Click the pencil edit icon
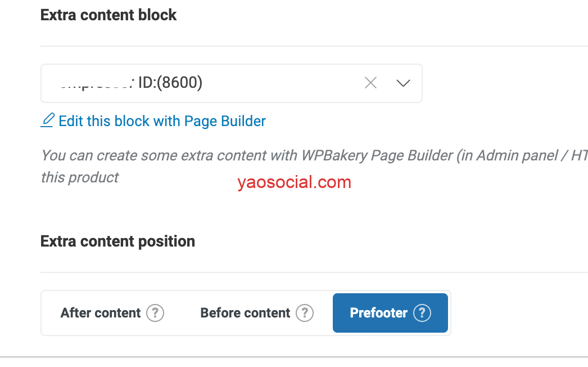588x367 pixels. point(48,120)
